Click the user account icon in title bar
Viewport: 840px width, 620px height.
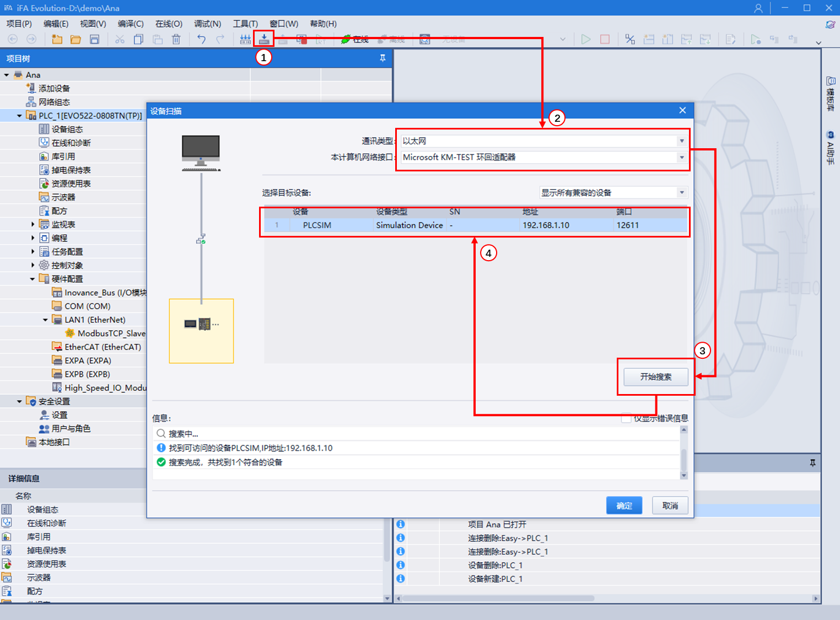point(758,8)
